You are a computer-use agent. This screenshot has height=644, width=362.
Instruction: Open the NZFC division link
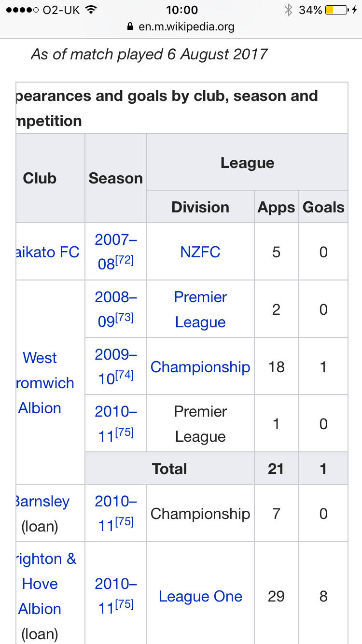pyautogui.click(x=200, y=252)
